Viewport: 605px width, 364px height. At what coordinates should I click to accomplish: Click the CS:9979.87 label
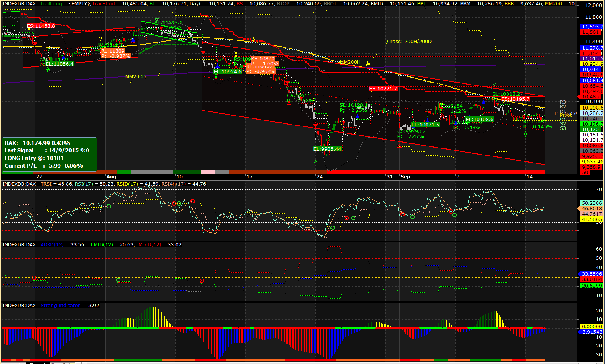(411, 131)
